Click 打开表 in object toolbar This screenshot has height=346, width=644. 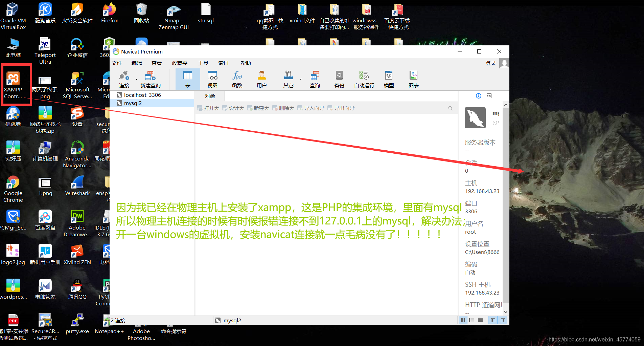pyautogui.click(x=208, y=108)
